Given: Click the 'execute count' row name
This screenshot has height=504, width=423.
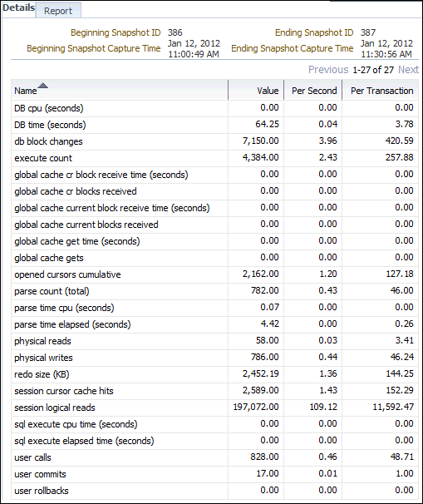Looking at the screenshot, I should pos(43,158).
